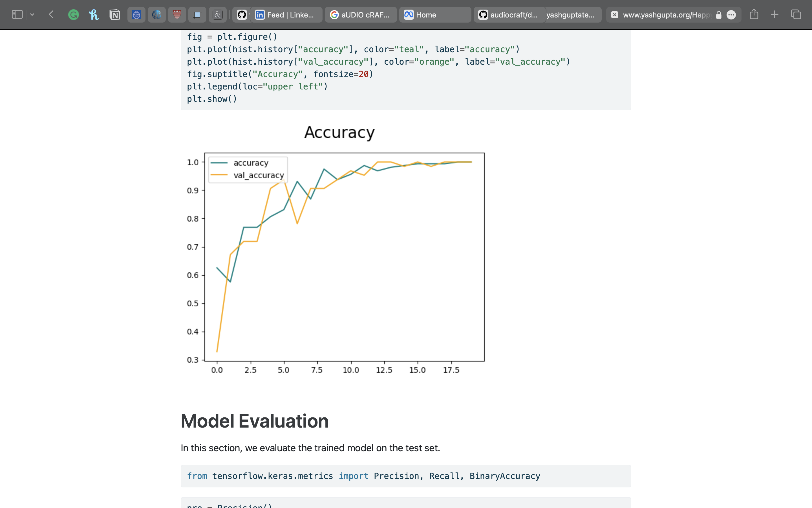The height and width of the screenshot is (508, 812).
Task: Click the fig.suptitle("Accuracy") code line
Action: [x=280, y=74]
